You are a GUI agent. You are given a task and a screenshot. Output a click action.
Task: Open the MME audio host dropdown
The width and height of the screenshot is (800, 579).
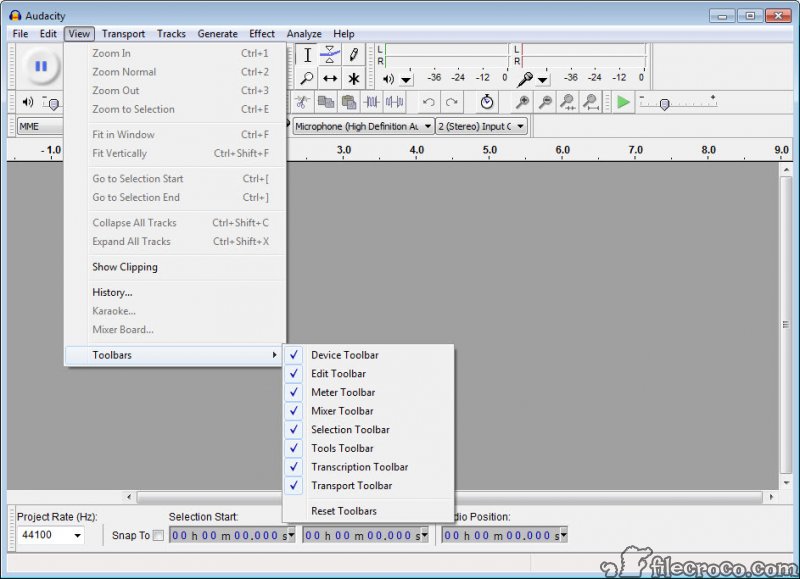click(x=40, y=126)
